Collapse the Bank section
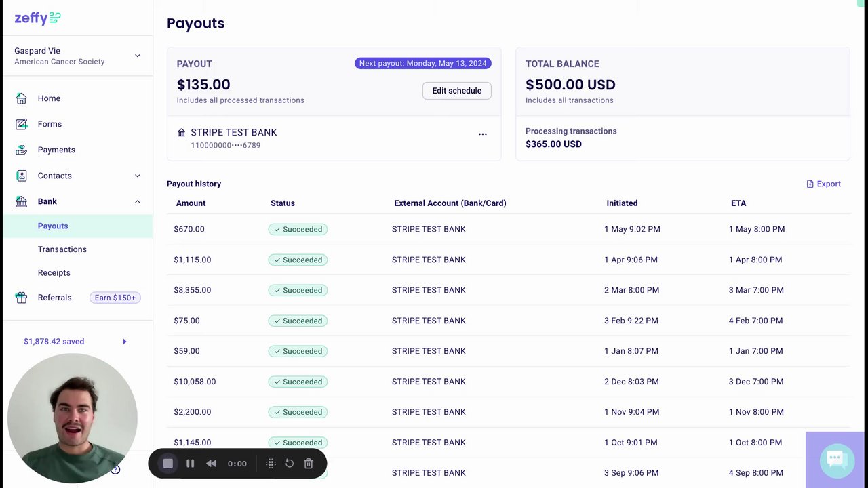This screenshot has height=488, width=868. pos(137,201)
